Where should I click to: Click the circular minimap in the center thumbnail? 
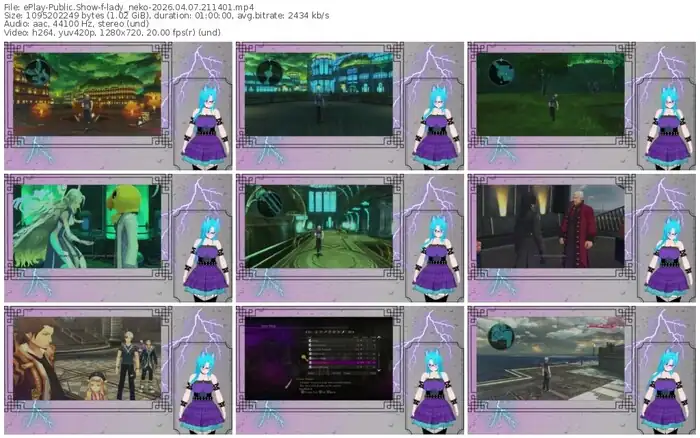click(x=270, y=202)
